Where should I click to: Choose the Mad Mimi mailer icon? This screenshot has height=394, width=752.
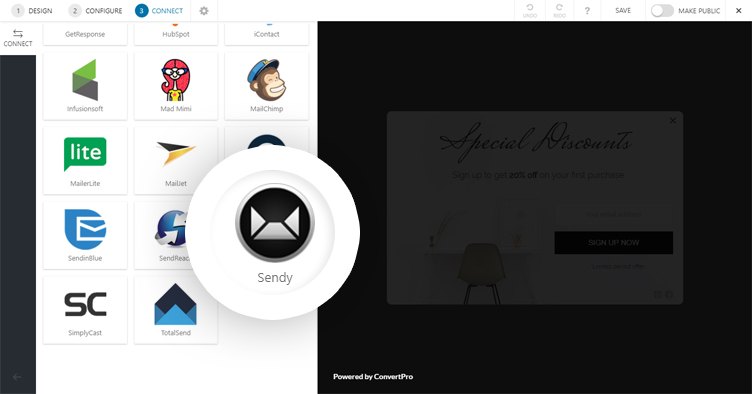(176, 80)
